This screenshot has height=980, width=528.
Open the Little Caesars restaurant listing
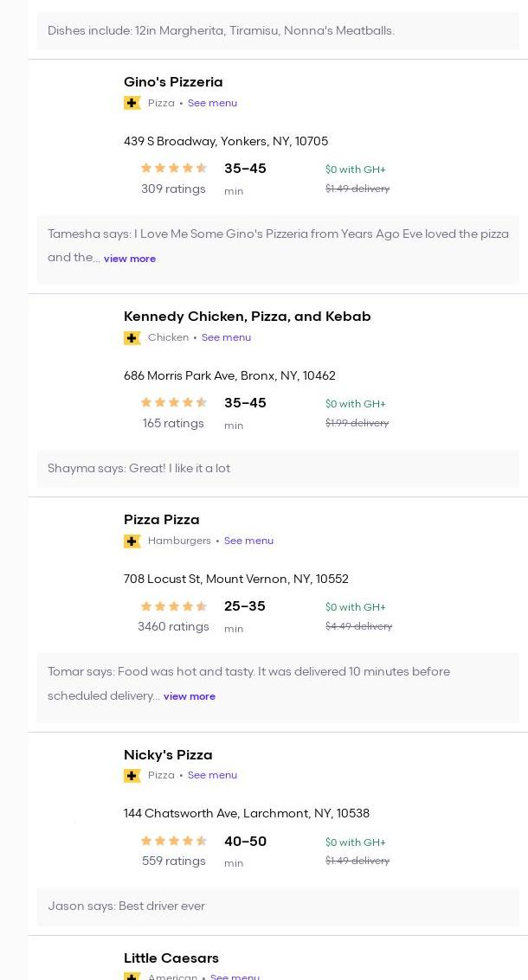tap(171, 958)
